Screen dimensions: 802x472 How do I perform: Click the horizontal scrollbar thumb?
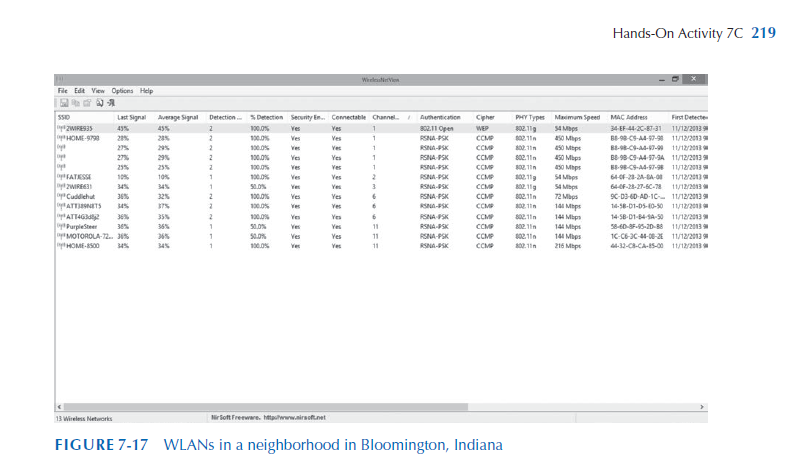click(x=265, y=407)
